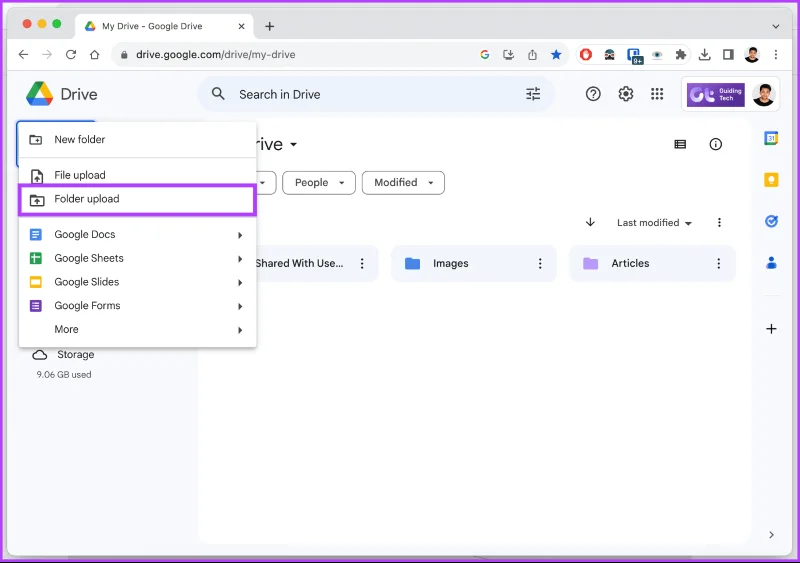Open the Articles folder

pyautogui.click(x=652, y=263)
